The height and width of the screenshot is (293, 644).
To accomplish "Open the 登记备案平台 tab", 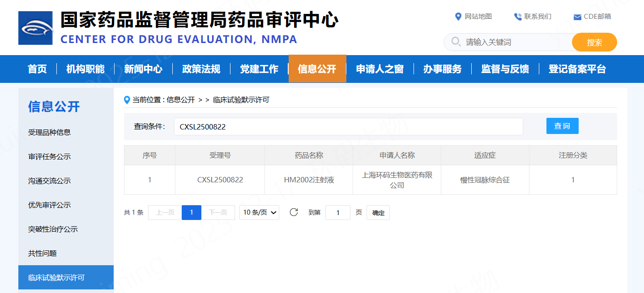I will point(577,69).
